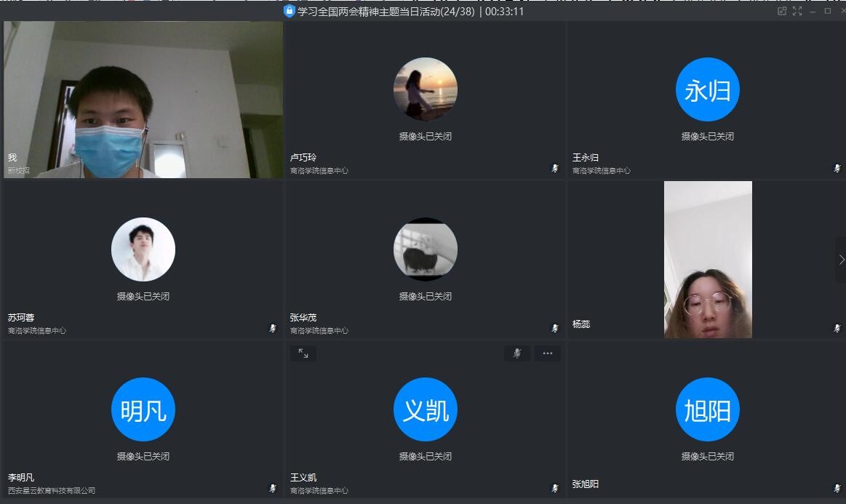Click the 明凡 blue avatar circle
The image size is (846, 504).
click(x=143, y=409)
